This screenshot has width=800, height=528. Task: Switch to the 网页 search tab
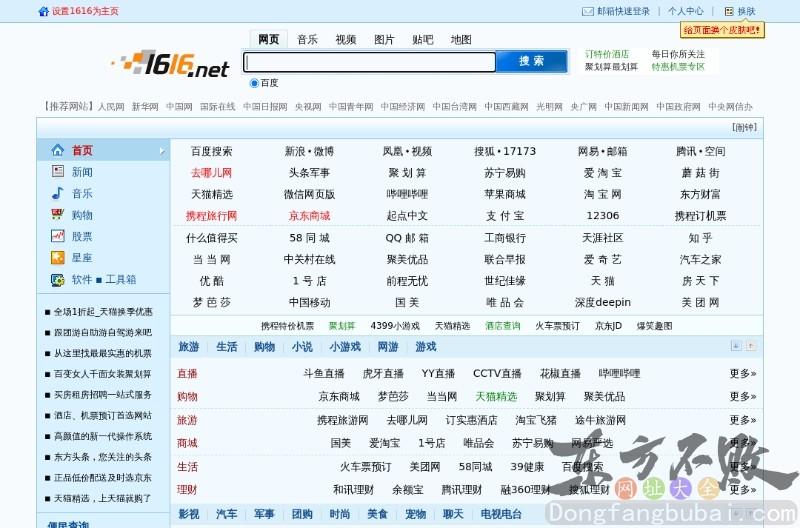(269, 39)
